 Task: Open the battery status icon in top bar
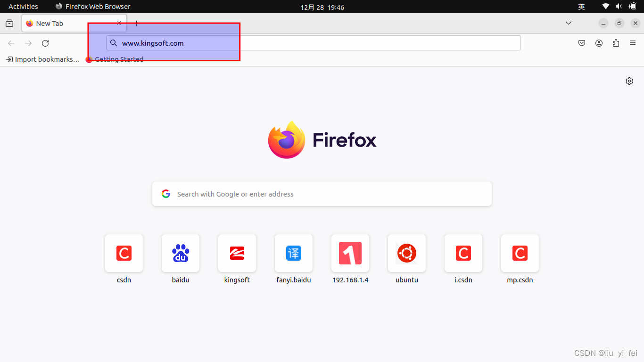632,6
